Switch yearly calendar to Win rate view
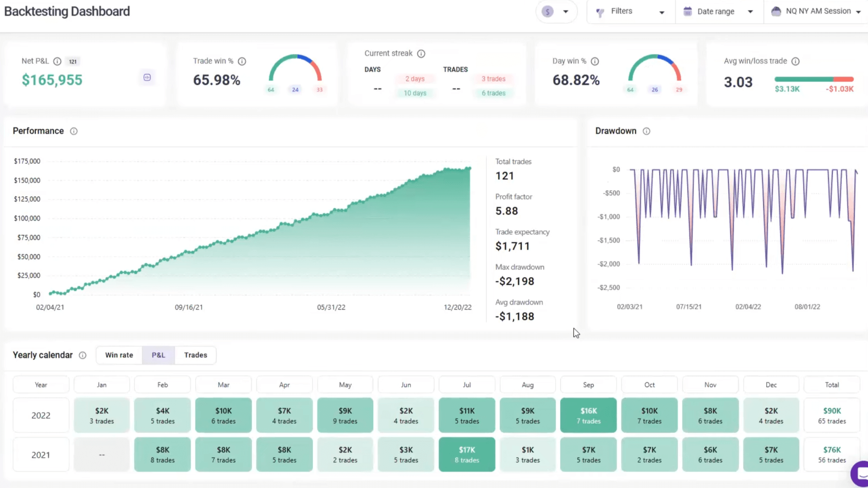This screenshot has height=488, width=868. click(119, 355)
